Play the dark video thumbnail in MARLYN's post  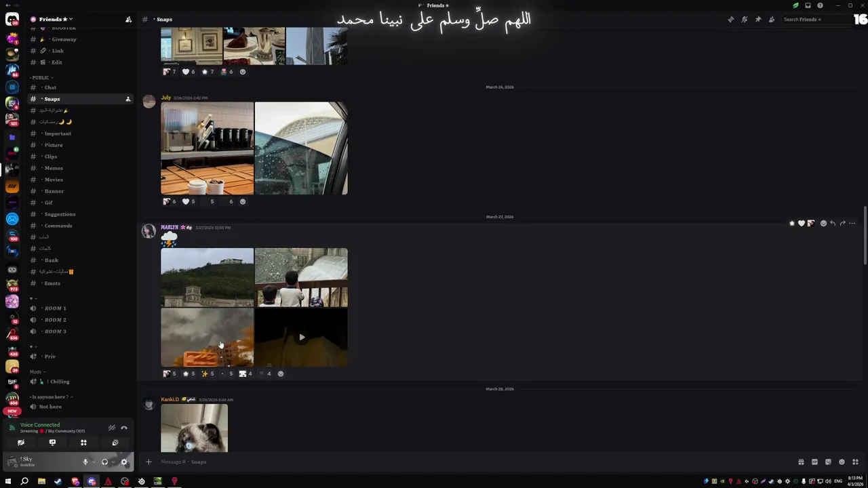pos(301,338)
